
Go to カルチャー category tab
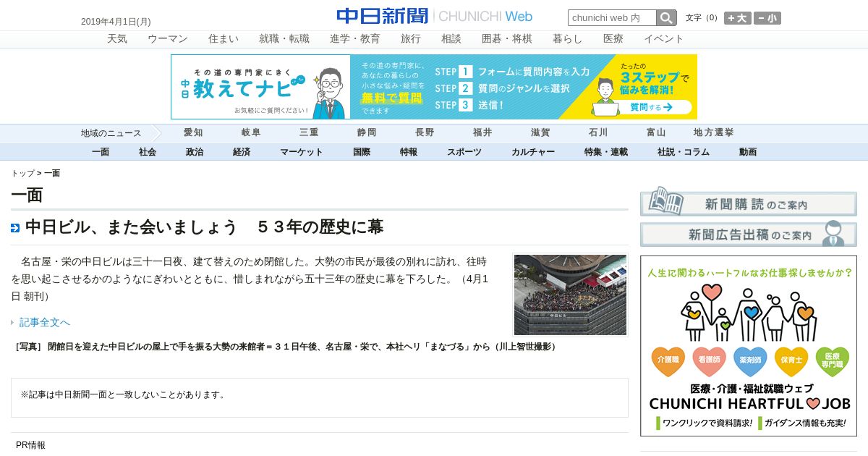pyautogui.click(x=533, y=152)
